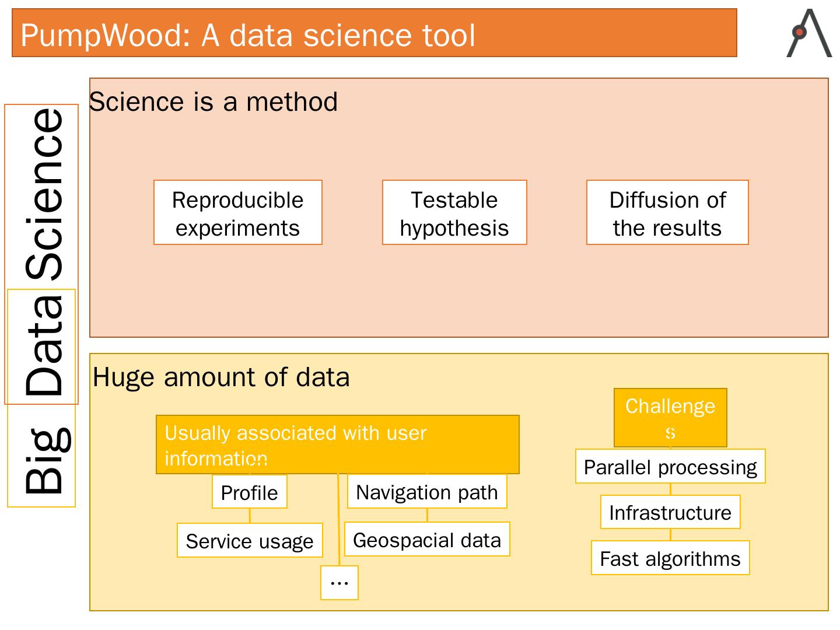This screenshot has width=840, height=630.
Task: Select the Testable hypothesis box
Action: pos(454,213)
